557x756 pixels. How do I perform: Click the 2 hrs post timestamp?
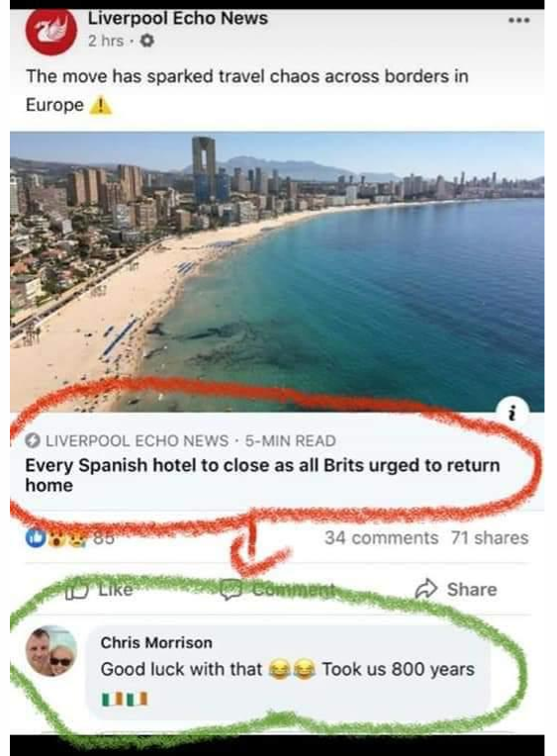(106, 41)
